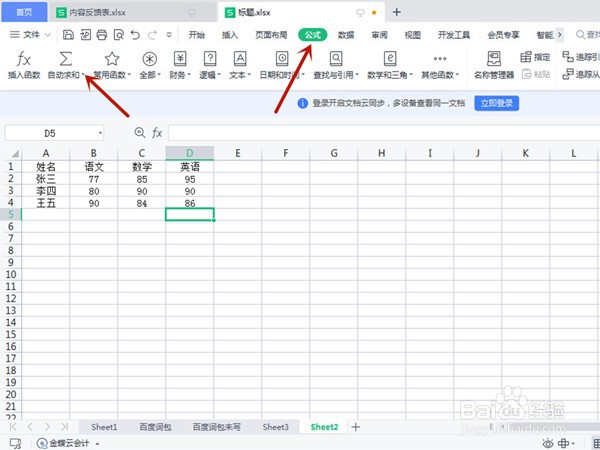Image resolution: width=600 pixels, height=450 pixels.
Task: Switch to the 会员专享 ribbon tab
Action: click(503, 35)
